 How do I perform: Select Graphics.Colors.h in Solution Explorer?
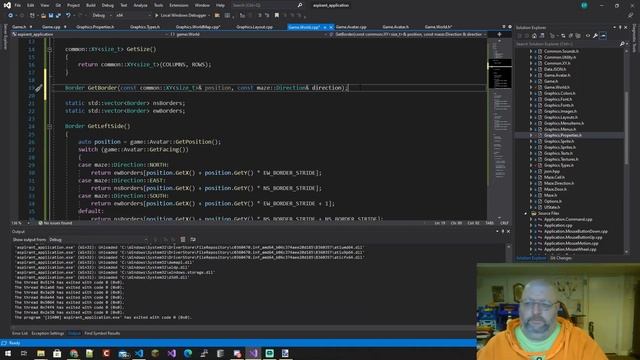(x=559, y=93)
